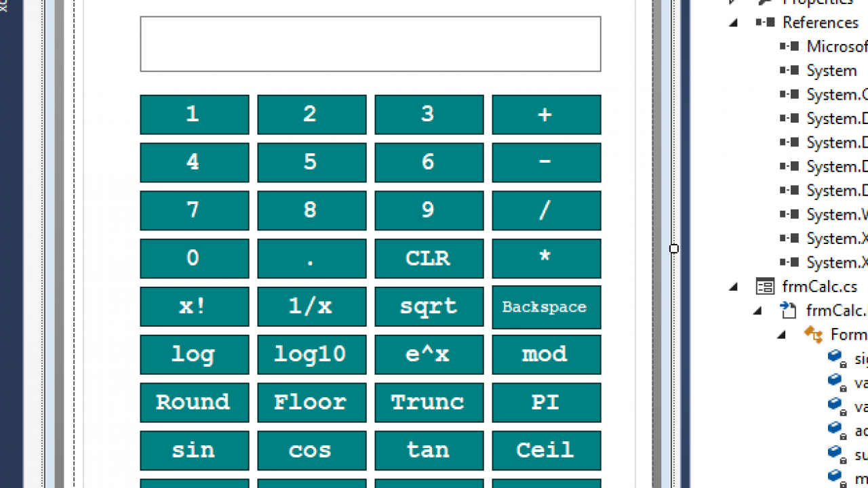This screenshot has height=488, width=868.
Task: Select the tan button
Action: pyautogui.click(x=429, y=451)
